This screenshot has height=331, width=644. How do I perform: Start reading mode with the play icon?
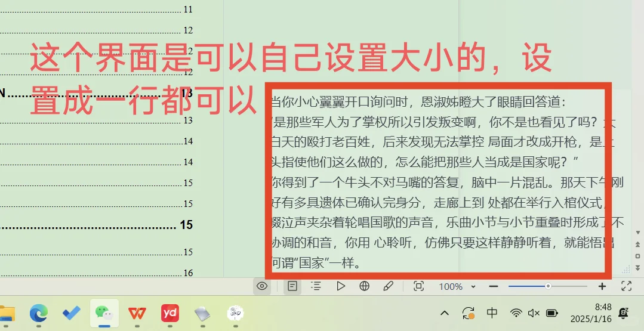coord(340,286)
